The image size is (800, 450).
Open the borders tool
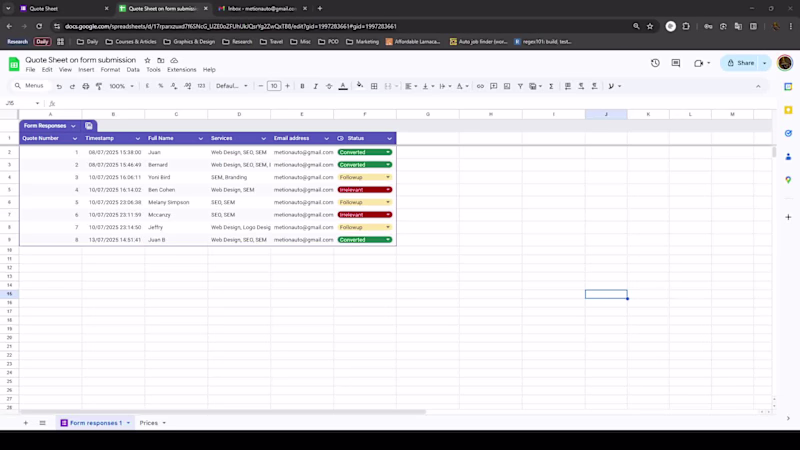coord(374,86)
